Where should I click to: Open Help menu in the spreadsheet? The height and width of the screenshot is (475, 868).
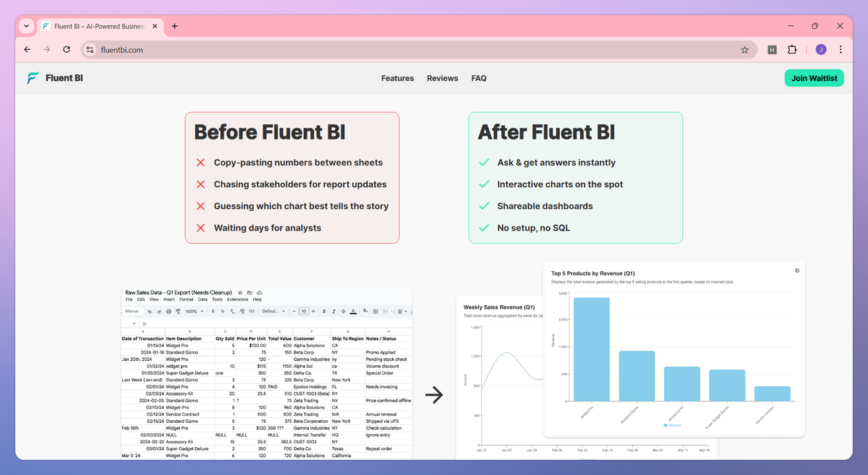pos(258,299)
